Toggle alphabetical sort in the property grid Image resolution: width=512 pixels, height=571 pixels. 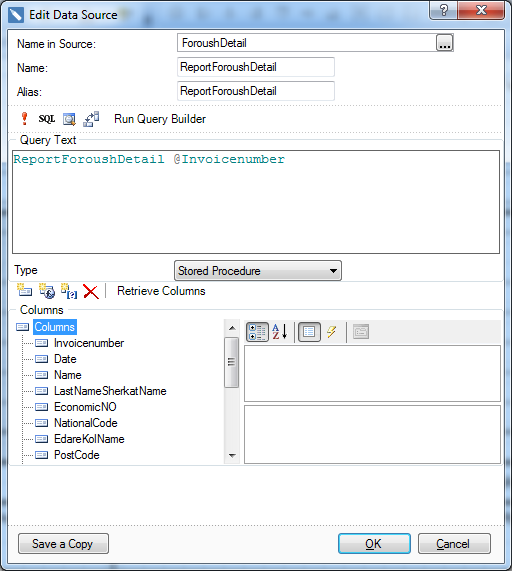coord(280,332)
